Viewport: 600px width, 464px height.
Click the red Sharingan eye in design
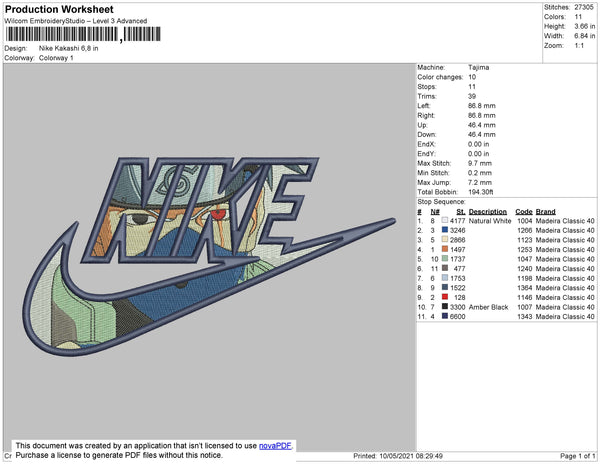point(218,213)
